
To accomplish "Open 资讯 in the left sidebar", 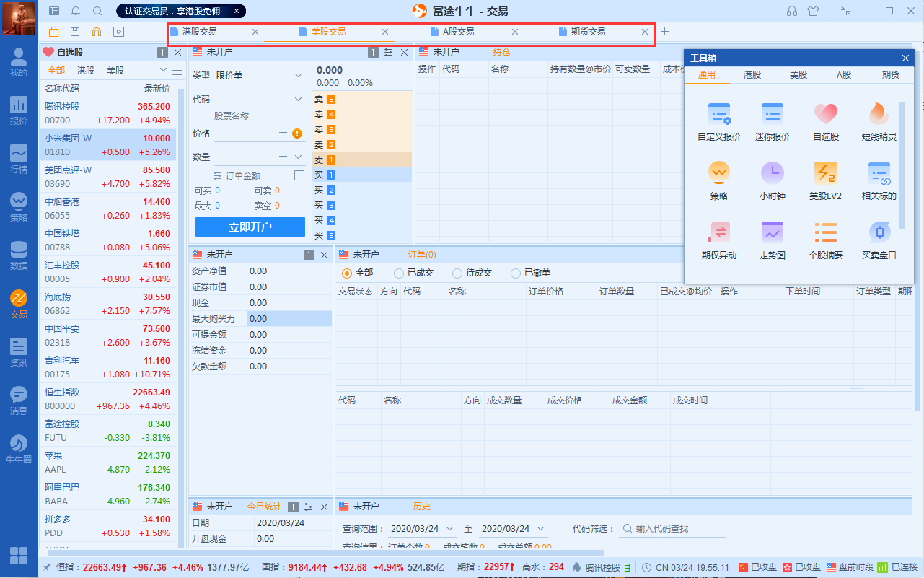I will pos(19,351).
